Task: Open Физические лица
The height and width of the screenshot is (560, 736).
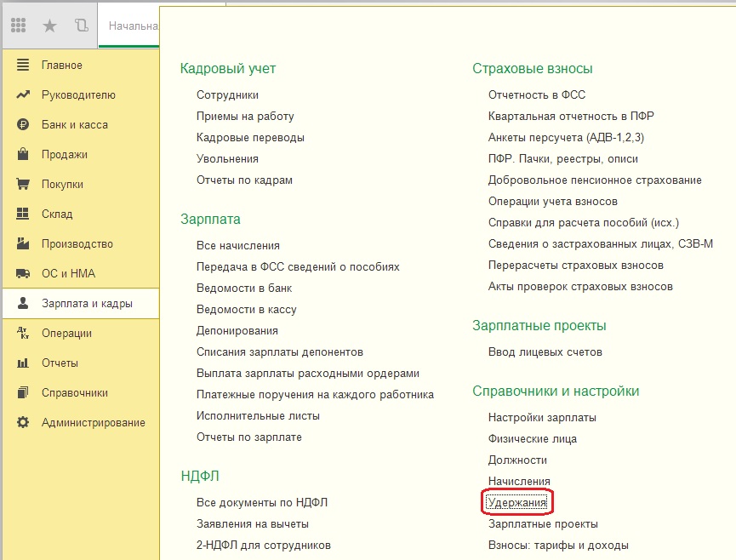Action: click(533, 439)
